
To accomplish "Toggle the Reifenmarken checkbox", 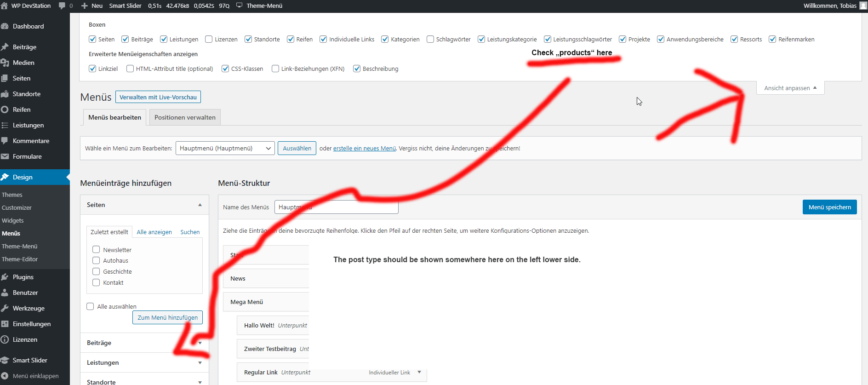I will click(772, 39).
